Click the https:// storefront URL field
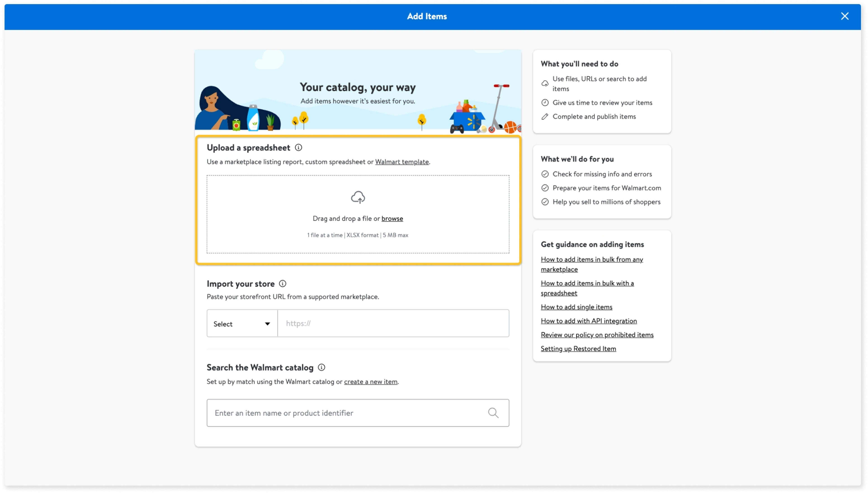 393,323
